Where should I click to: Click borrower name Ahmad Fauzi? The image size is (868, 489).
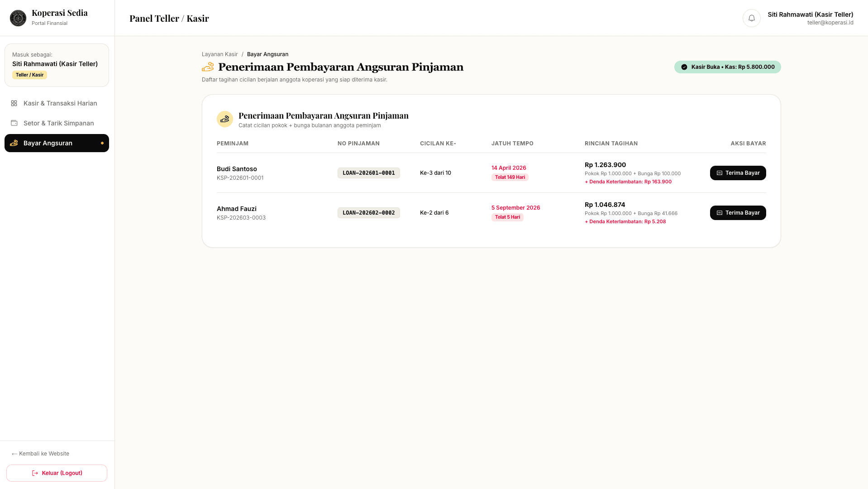click(x=236, y=209)
